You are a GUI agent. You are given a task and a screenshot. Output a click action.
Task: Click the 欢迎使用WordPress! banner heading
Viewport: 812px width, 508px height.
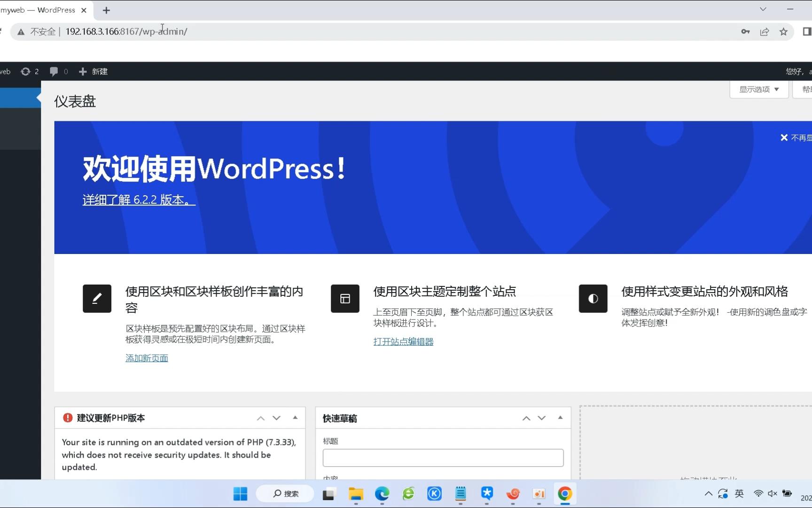(214, 168)
